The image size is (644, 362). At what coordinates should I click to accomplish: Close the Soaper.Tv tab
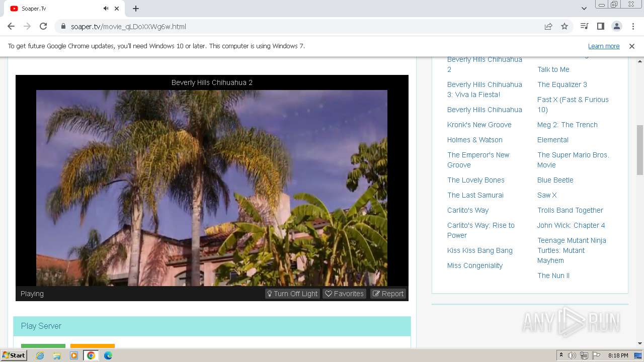pos(117,9)
